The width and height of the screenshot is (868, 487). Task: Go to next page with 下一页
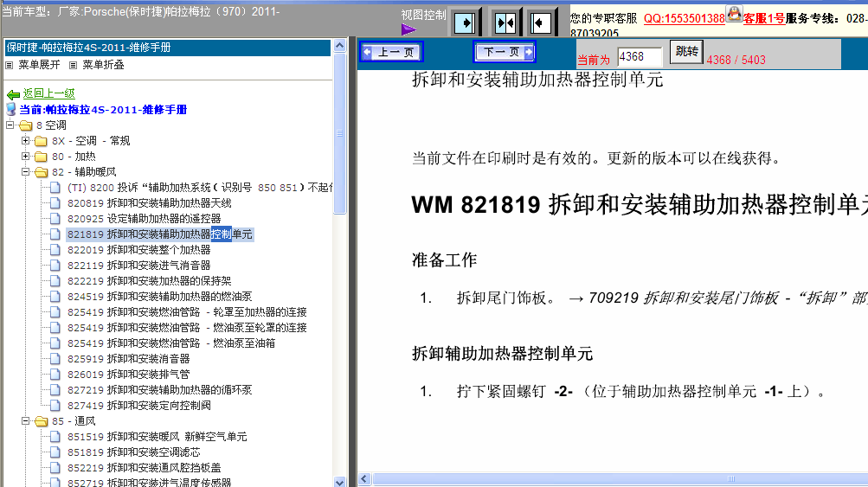point(505,52)
